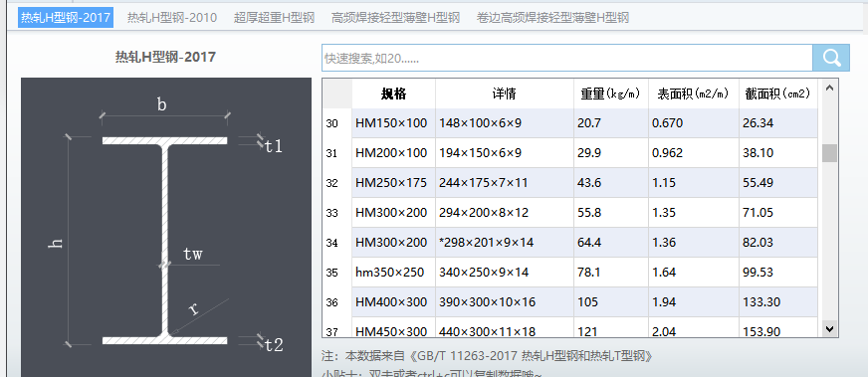Select weight value 105
868x377 pixels.
coord(610,302)
